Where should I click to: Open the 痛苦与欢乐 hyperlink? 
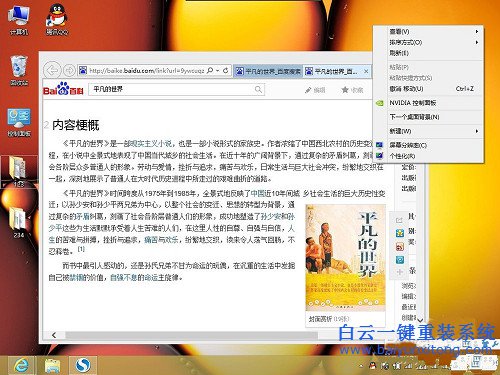click(161, 239)
